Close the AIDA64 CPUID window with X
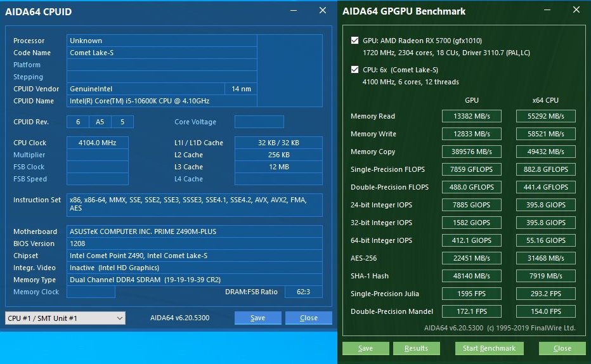The width and height of the screenshot is (591, 364). pyautogui.click(x=323, y=11)
